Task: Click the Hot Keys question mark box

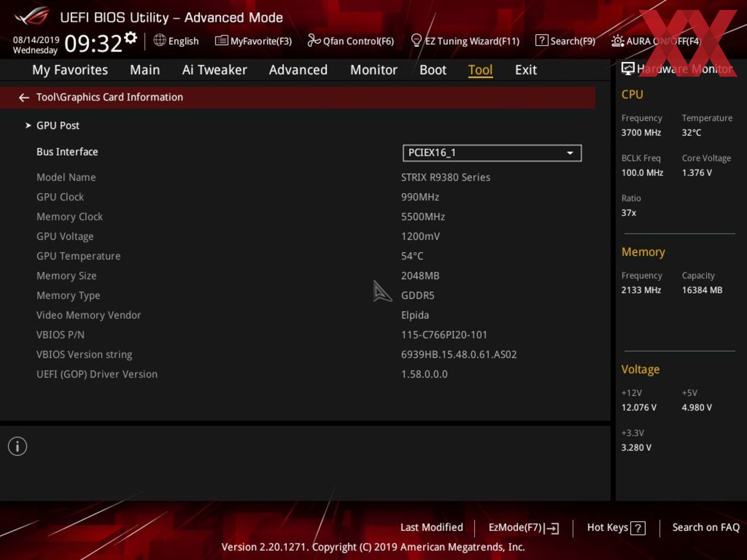Action: (x=638, y=528)
